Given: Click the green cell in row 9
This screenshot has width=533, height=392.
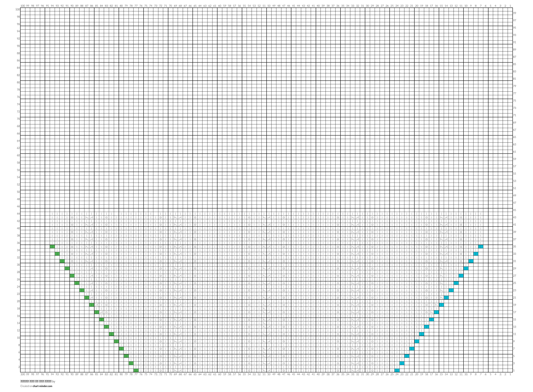Looking at the screenshot, I should click(x=116, y=341).
